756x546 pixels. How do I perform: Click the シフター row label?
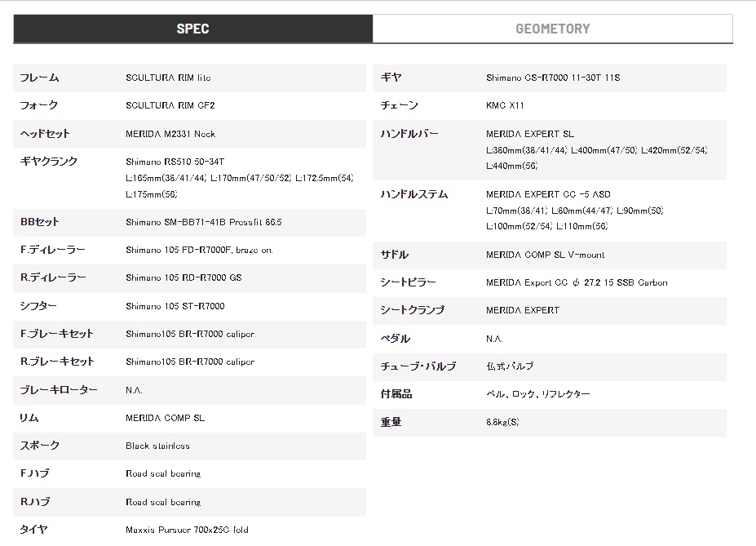point(38,306)
